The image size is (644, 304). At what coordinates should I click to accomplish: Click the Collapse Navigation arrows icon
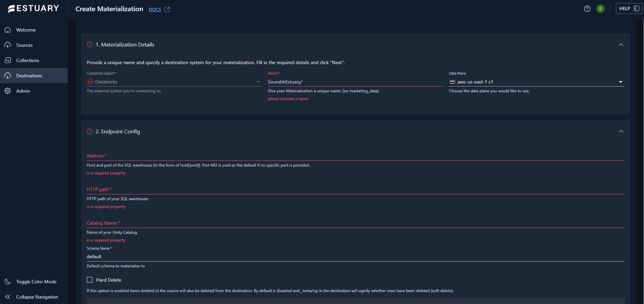tap(8, 297)
